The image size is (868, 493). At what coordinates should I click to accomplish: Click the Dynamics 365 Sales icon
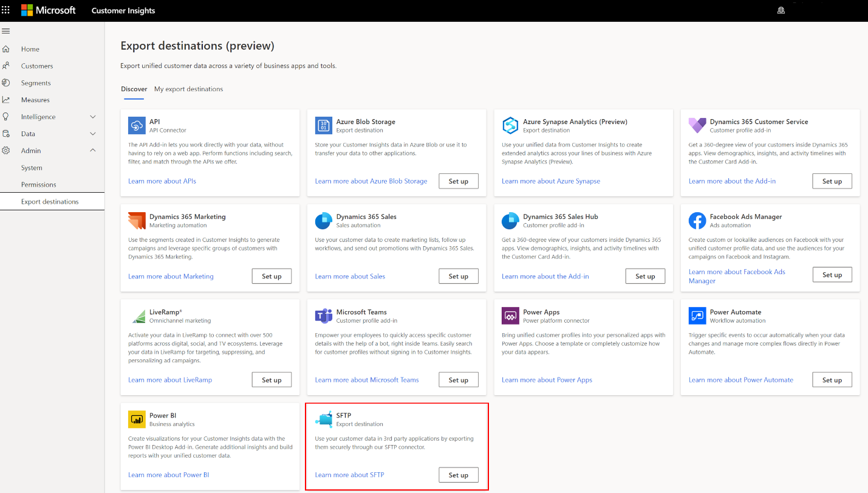coord(323,221)
